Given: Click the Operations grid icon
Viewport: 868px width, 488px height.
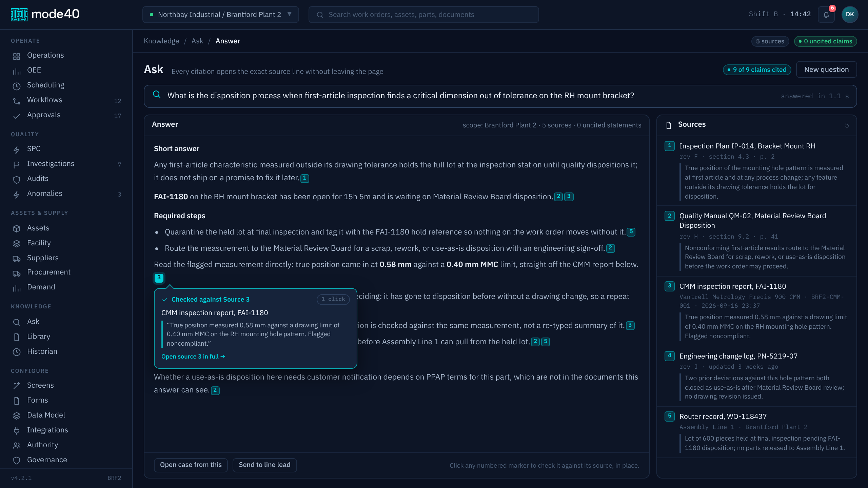Looking at the screenshot, I should [16, 56].
